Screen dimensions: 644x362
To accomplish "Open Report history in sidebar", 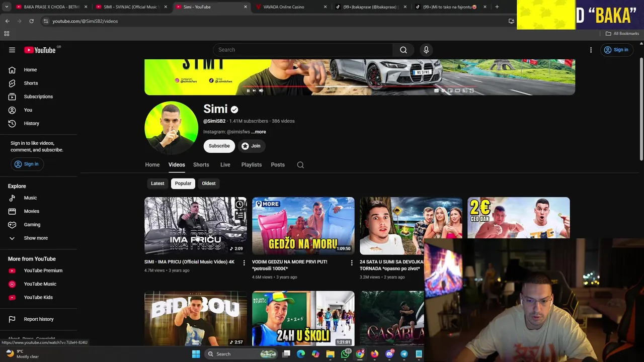I will click(38, 319).
